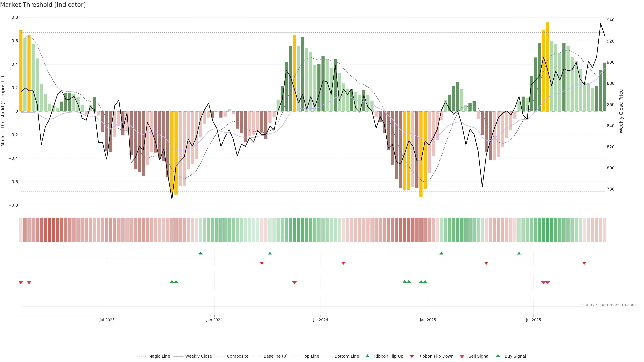
Task: Click the Top Line legend label
Action: coord(311,356)
